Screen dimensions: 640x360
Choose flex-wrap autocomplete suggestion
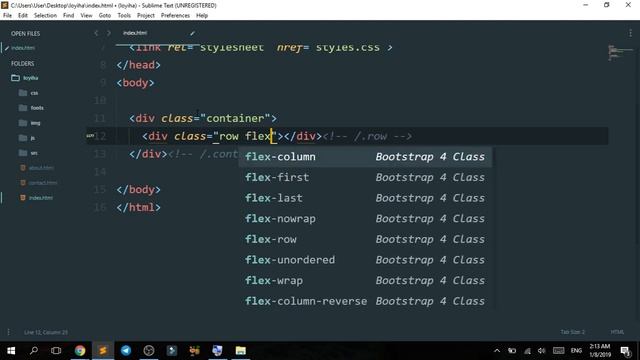pyautogui.click(x=365, y=280)
